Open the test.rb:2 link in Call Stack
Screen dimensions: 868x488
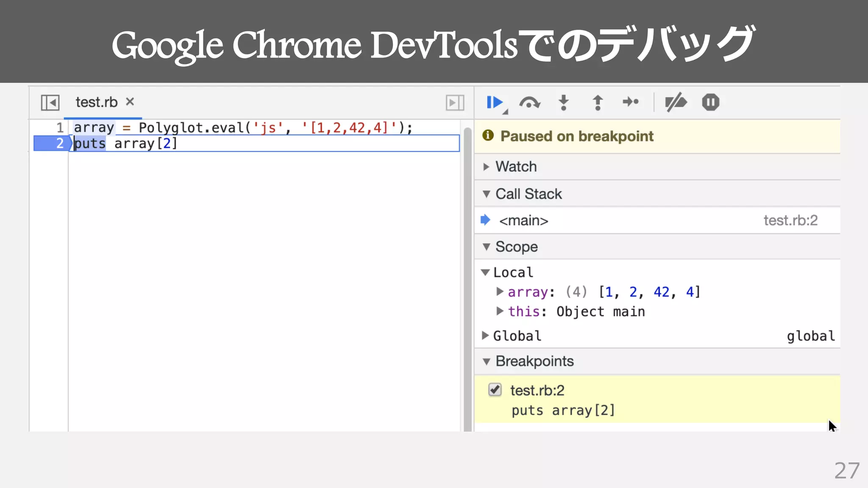pos(790,220)
